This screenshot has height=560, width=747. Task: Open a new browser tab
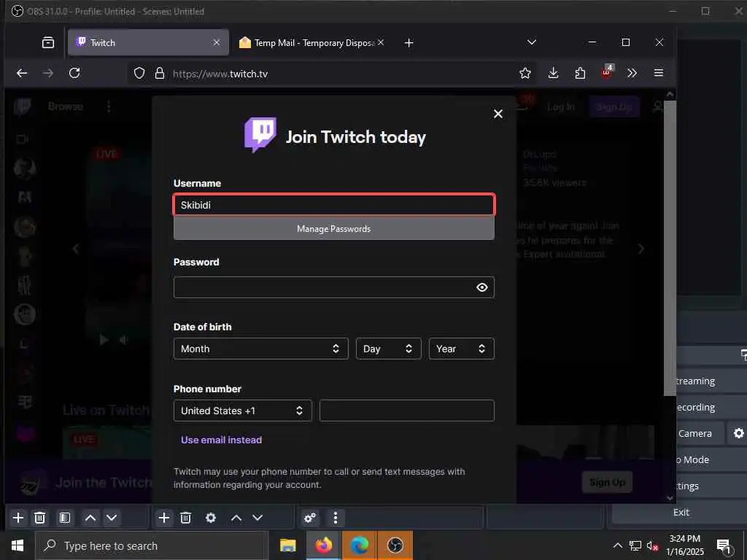point(409,43)
